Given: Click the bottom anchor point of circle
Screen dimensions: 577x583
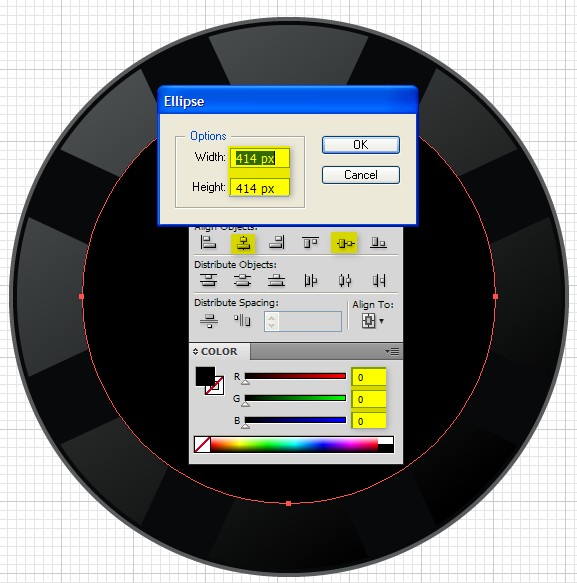Looking at the screenshot, I should [288, 503].
